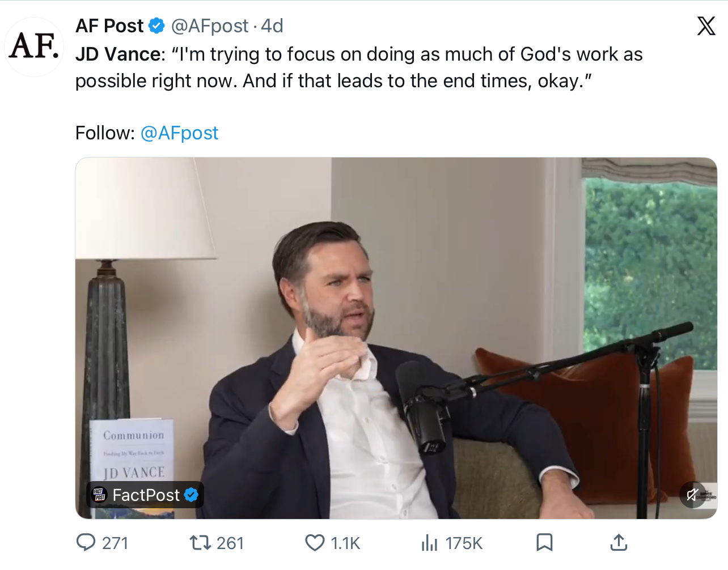The image size is (728, 570).
Task: Unmute the video speaker icon
Action: click(x=692, y=495)
